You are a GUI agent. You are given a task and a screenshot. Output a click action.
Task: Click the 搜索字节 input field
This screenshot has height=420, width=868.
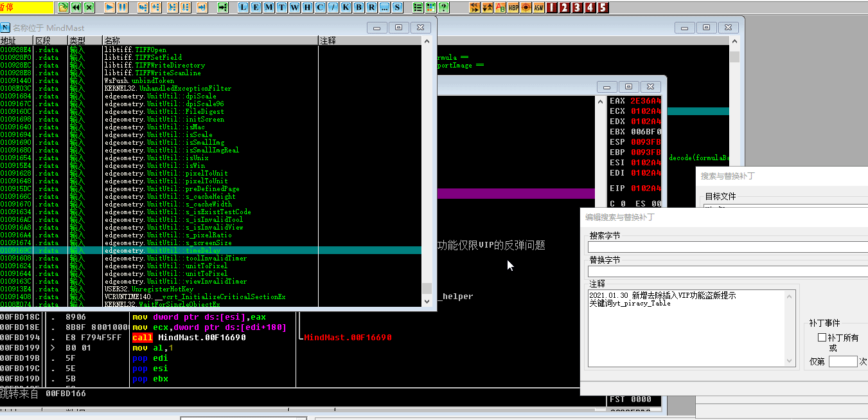point(728,247)
